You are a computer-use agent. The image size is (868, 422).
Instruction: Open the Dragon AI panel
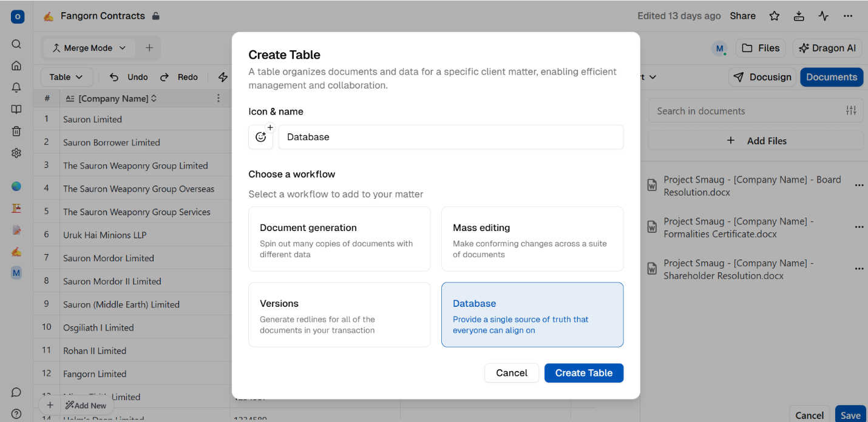(x=827, y=48)
